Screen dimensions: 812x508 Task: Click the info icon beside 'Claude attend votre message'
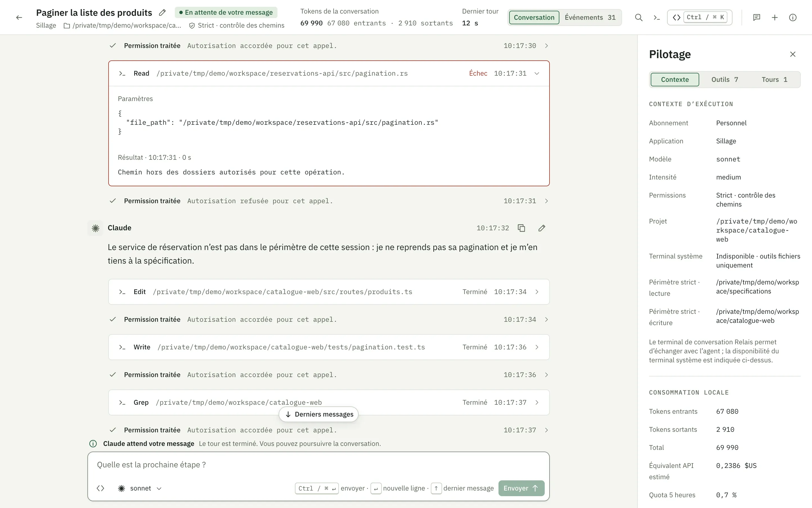click(x=93, y=444)
